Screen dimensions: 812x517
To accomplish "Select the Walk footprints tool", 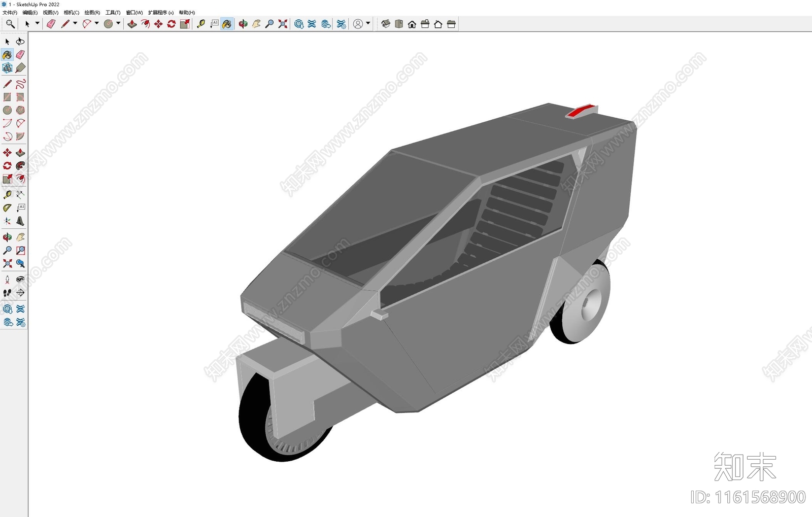I will pyautogui.click(x=7, y=293).
